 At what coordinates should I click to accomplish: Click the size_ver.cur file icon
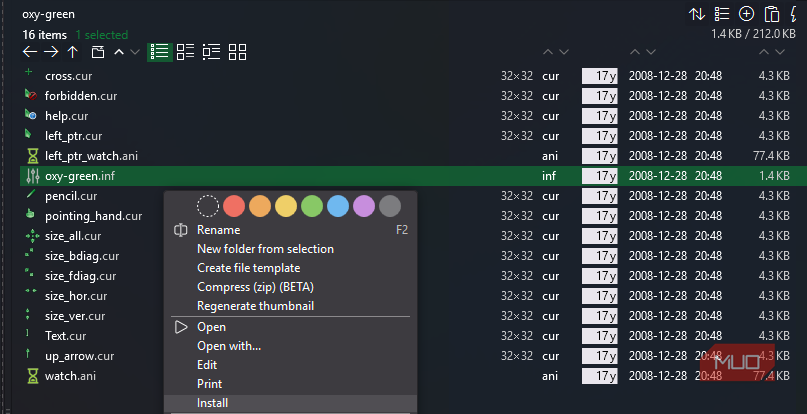coord(28,314)
